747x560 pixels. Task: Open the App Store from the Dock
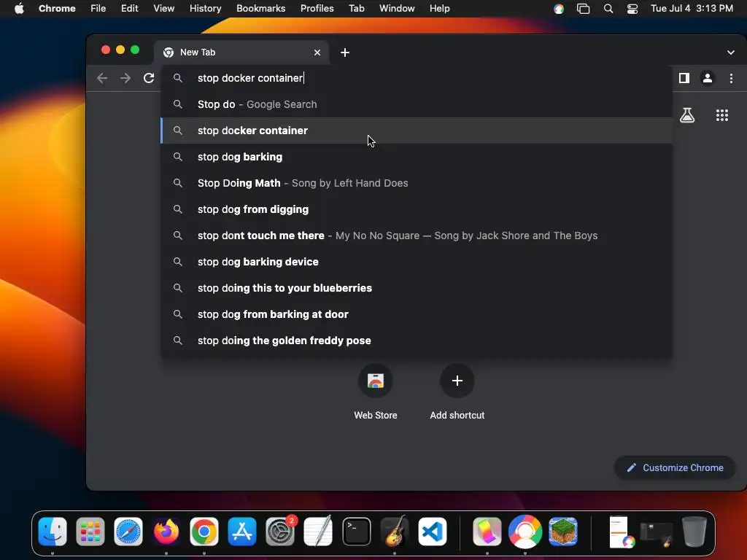pos(242,532)
